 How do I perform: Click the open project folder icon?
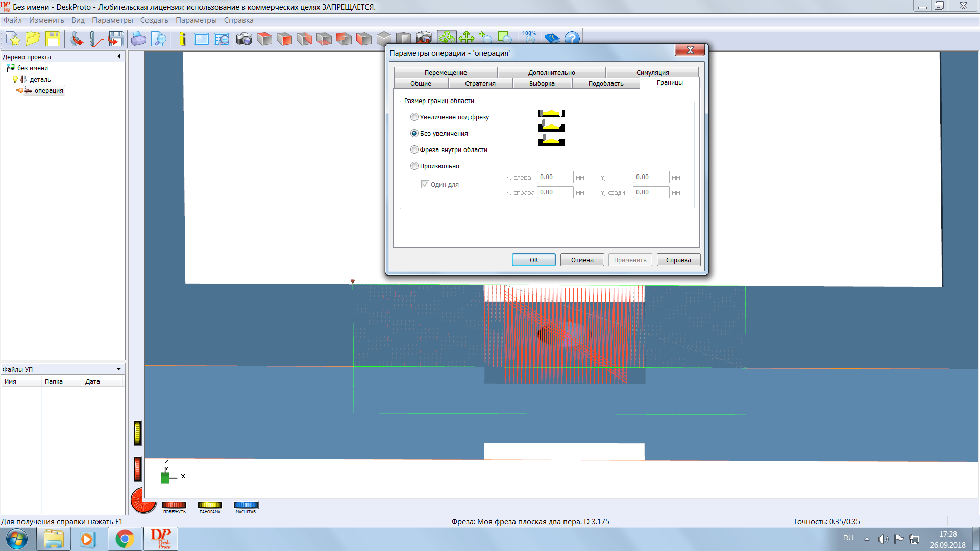coord(33,39)
